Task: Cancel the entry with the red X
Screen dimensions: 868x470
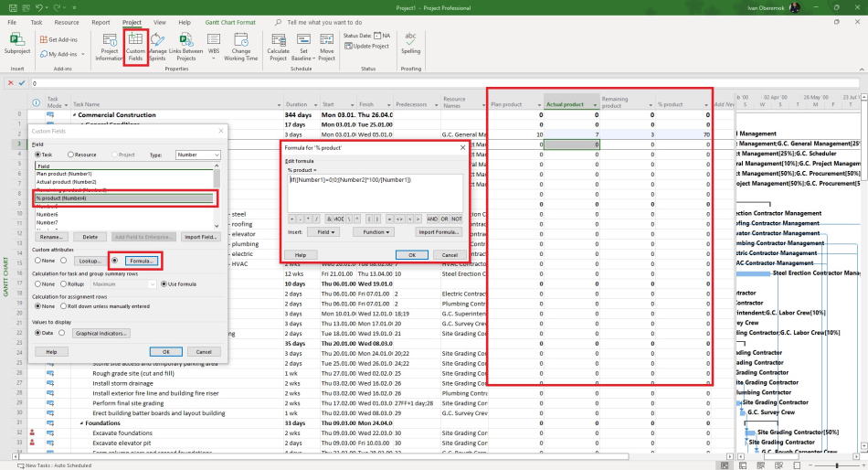Action: 11,83
